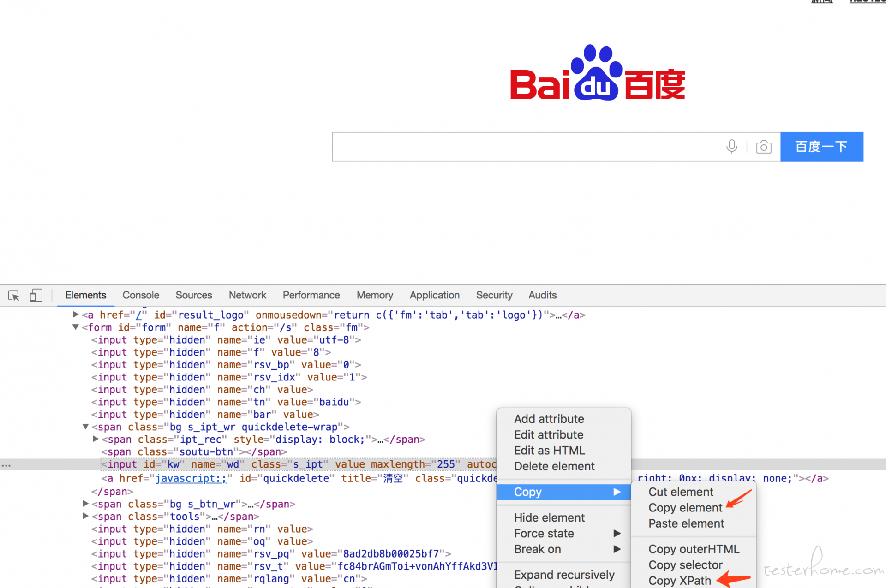Image resolution: width=886 pixels, height=588 pixels.
Task: Select the hidden input name="rn" row
Action: (x=202, y=529)
